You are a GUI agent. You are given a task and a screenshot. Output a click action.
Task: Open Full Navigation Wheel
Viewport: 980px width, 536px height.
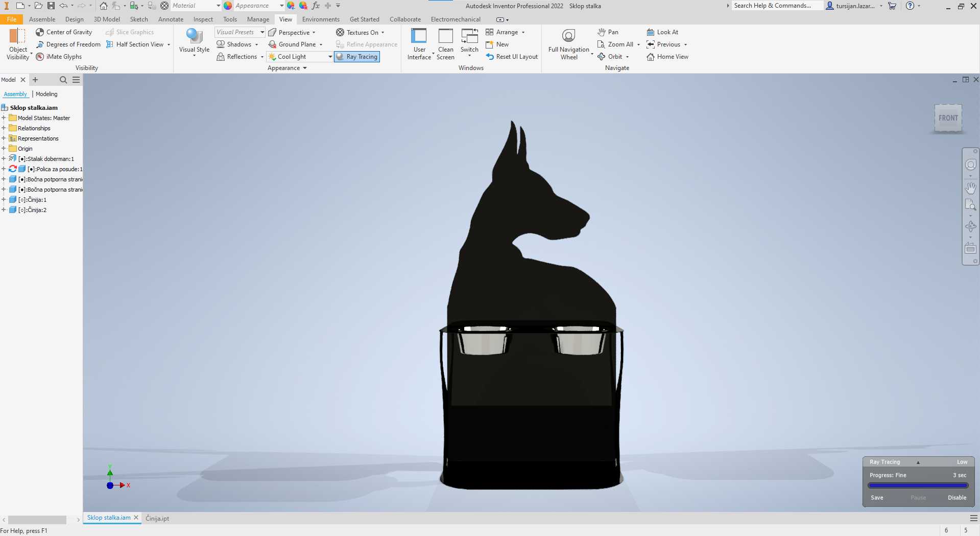point(569,44)
